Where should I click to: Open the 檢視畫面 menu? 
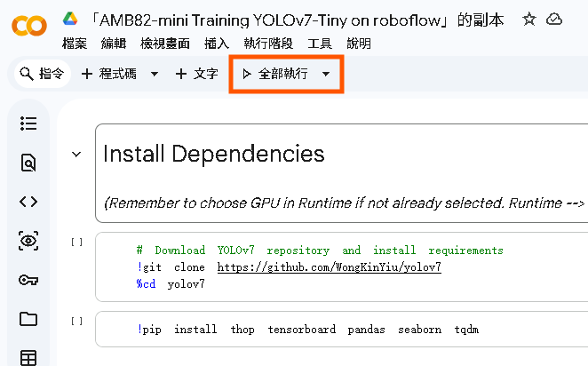[x=165, y=44]
